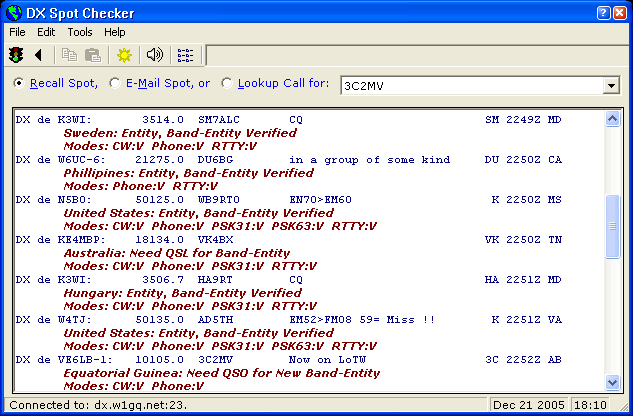Open the Help menu
Image resolution: width=633 pixels, height=416 pixels.
click(x=115, y=32)
